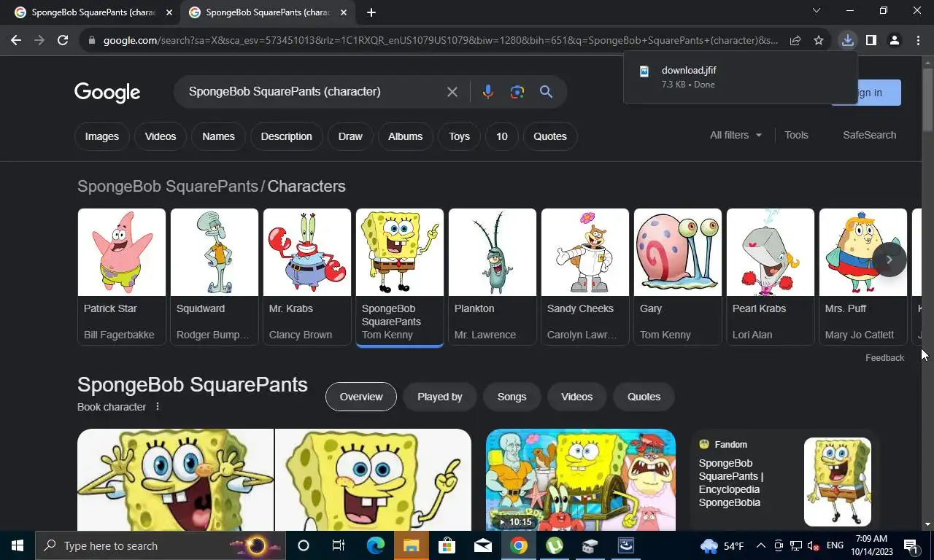Image resolution: width=934 pixels, height=560 pixels.
Task: Click SpongeBob SquarePants breadcrumb link
Action: [168, 187]
